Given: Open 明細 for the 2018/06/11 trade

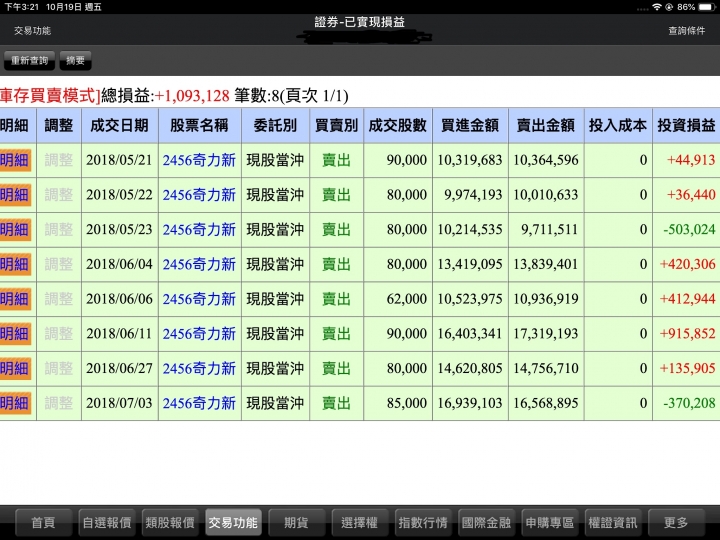Looking at the screenshot, I should tap(15, 334).
